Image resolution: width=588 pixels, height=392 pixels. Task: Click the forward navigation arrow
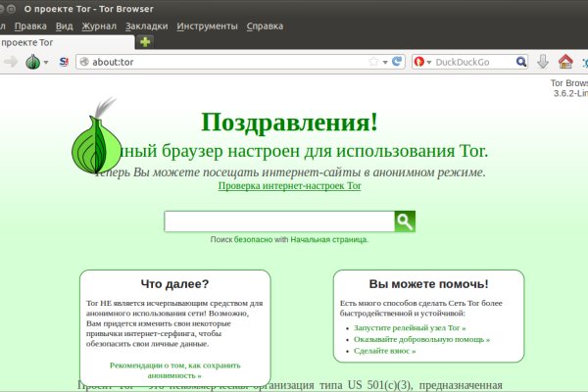pyautogui.click(x=11, y=62)
